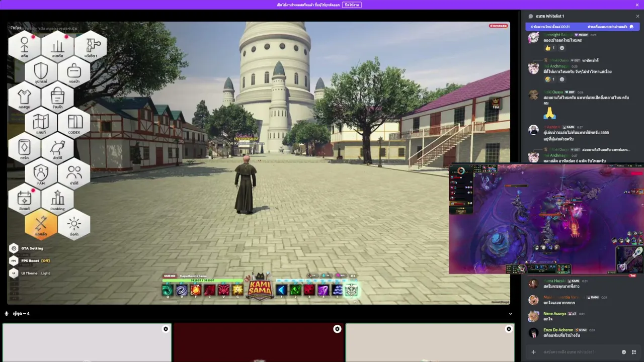
Task: Dismiss the purple top banner
Action: [637, 5]
